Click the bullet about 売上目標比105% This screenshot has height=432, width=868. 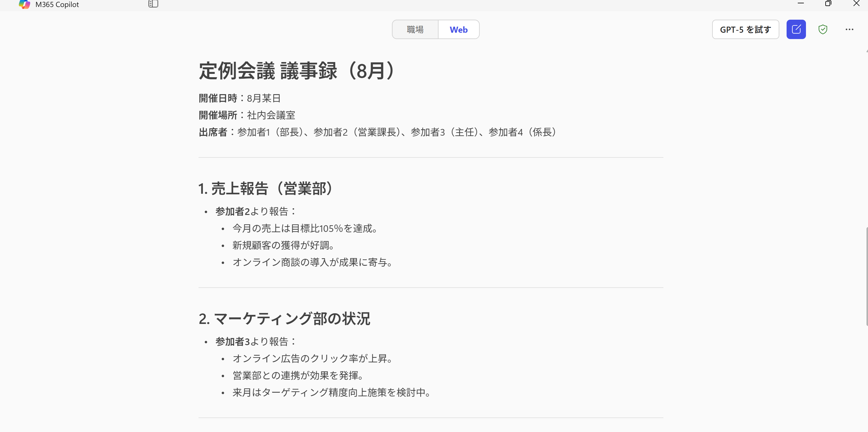click(304, 228)
